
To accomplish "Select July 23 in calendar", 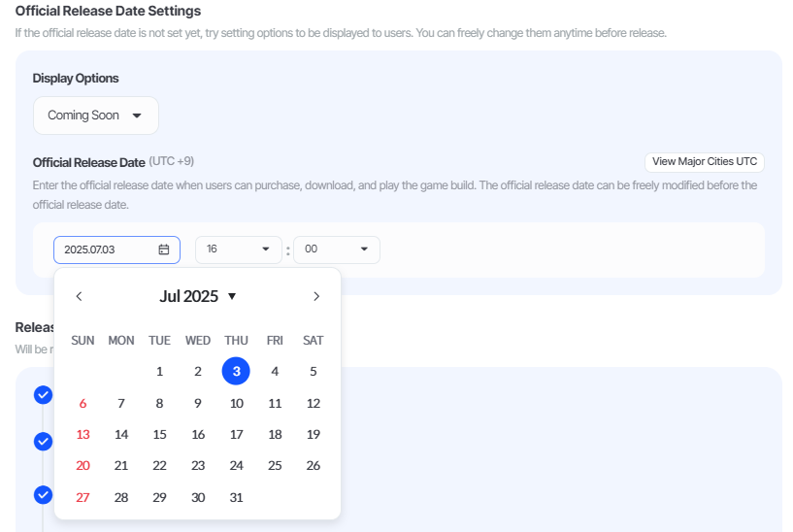I will (x=198, y=466).
